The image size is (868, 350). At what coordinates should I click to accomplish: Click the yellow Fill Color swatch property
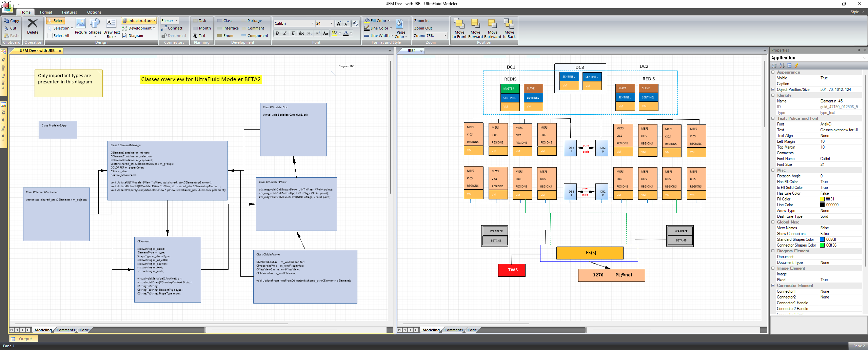click(x=822, y=199)
